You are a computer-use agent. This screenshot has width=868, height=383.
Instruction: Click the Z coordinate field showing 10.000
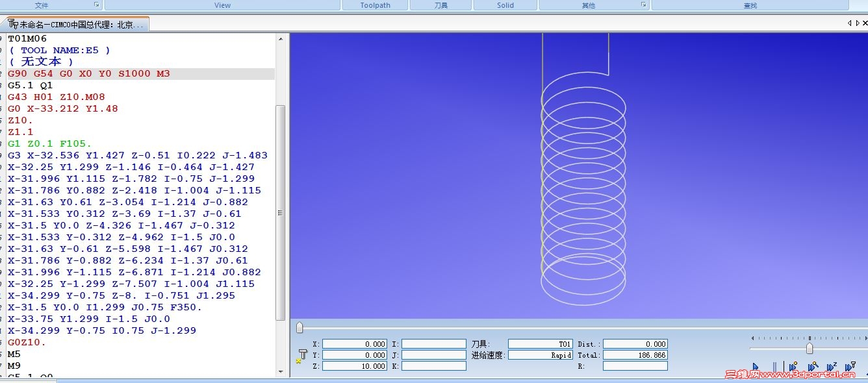[355, 366]
